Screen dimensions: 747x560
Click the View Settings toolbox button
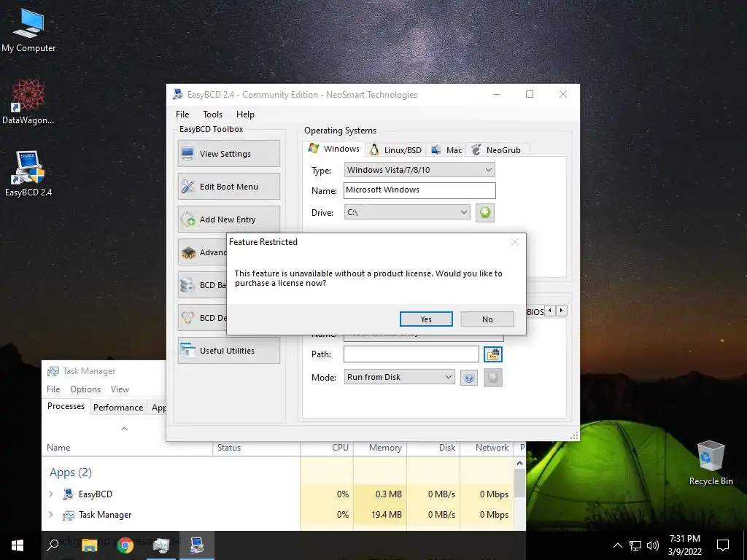click(228, 153)
